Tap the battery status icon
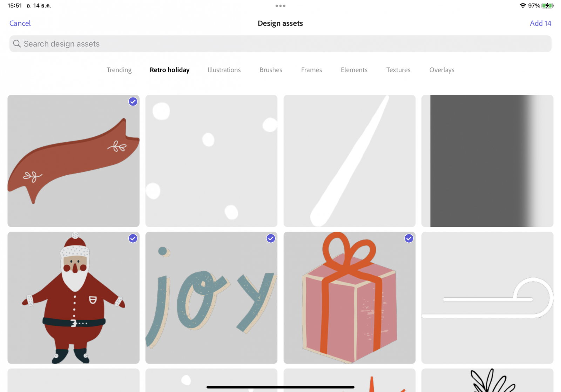Image resolution: width=561 pixels, height=392 pixels. (547, 6)
